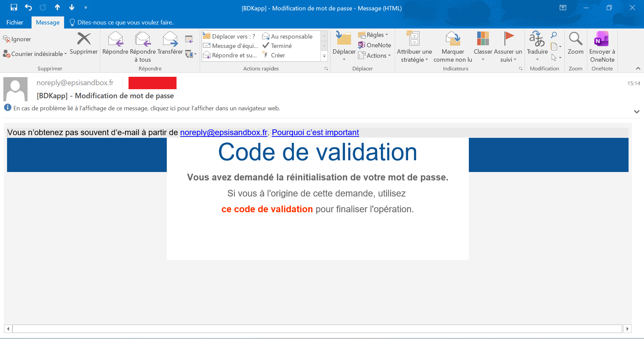
Task: Click Ignorer in the Supprimer group
Action: pyautogui.click(x=17, y=39)
